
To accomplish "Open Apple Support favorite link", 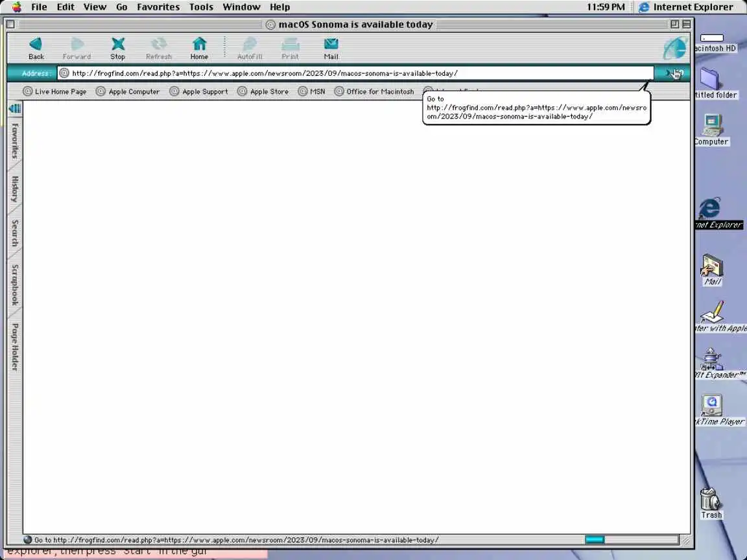I will tap(199, 91).
